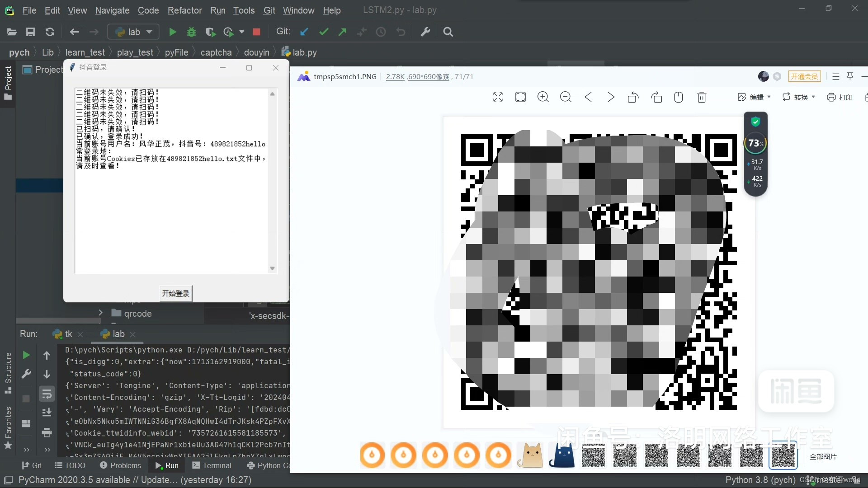
Task: Open settings with the wrench icon
Action: [x=425, y=32]
